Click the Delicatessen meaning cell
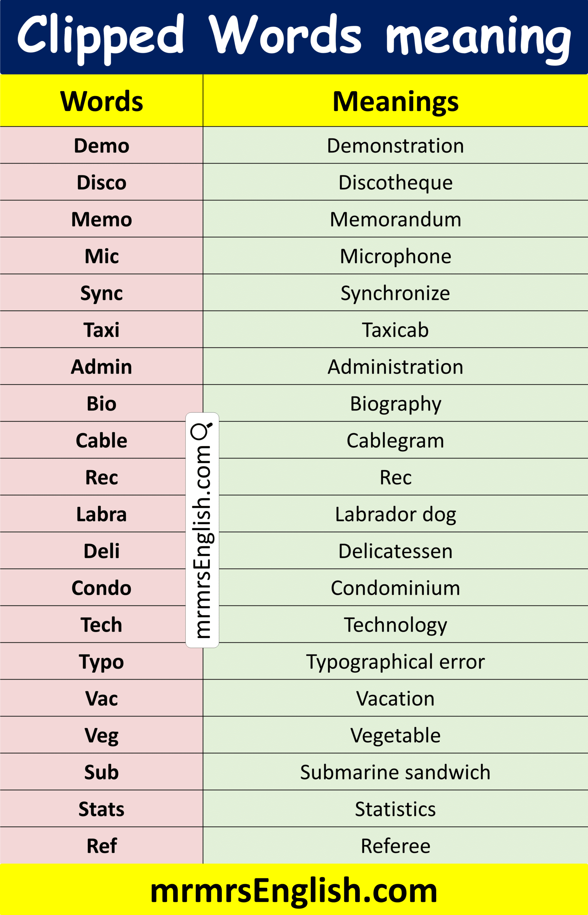 point(395,551)
